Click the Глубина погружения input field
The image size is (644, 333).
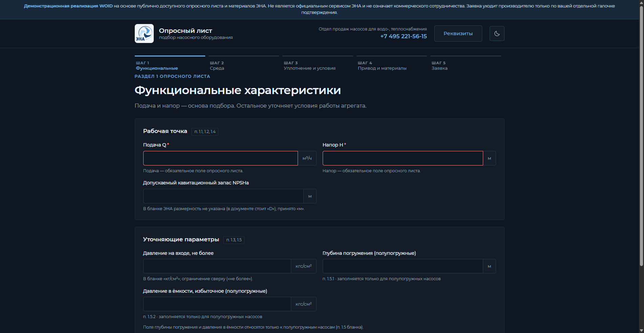pyautogui.click(x=403, y=266)
